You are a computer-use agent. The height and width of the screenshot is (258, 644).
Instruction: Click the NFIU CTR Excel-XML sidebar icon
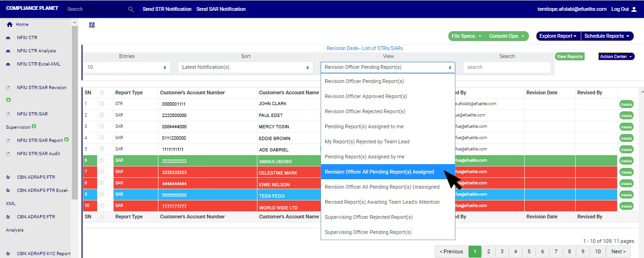(x=8, y=64)
